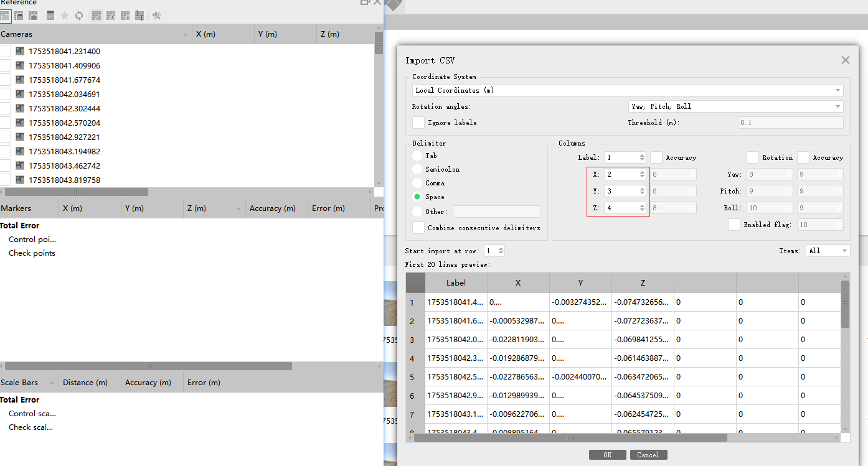The image size is (868, 466).
Task: Click OK in Import CSV dialog
Action: 607,455
